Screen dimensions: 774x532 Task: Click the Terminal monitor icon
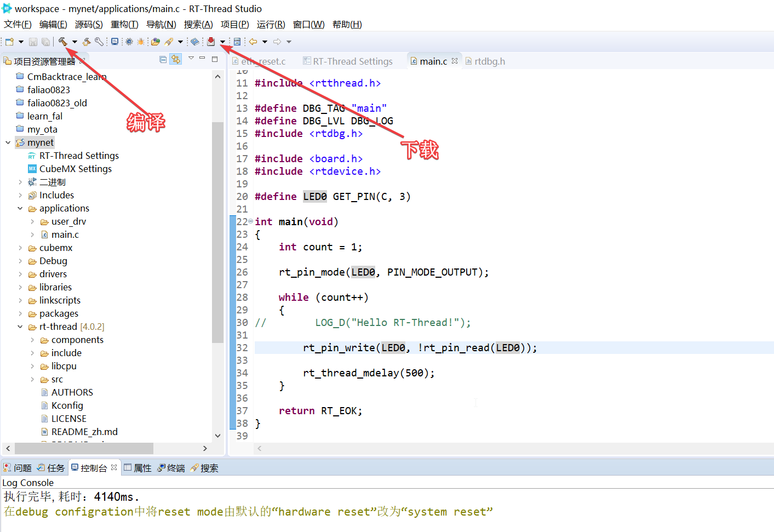click(114, 41)
